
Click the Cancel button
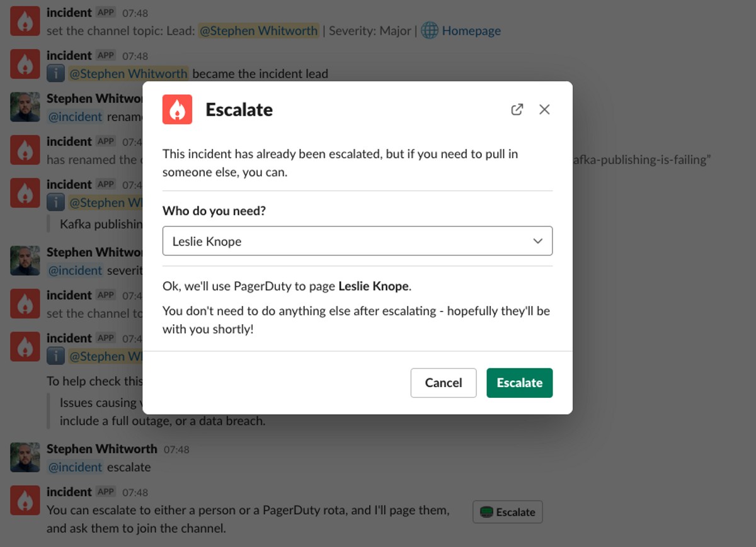(x=443, y=383)
